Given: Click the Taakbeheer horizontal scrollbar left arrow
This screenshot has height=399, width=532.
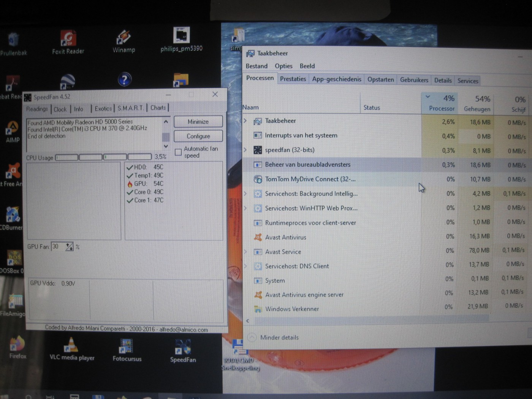Looking at the screenshot, I should (248, 321).
